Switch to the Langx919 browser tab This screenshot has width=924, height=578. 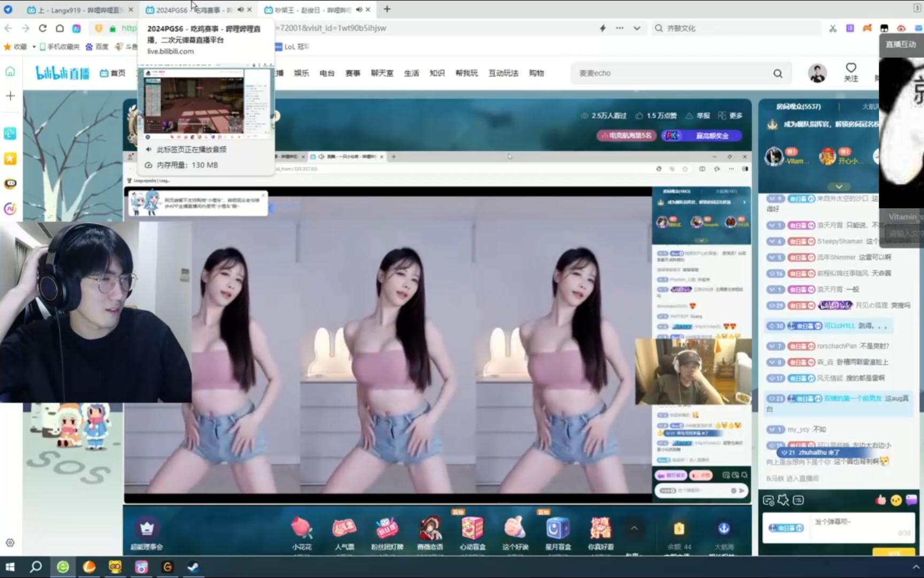[x=75, y=10]
